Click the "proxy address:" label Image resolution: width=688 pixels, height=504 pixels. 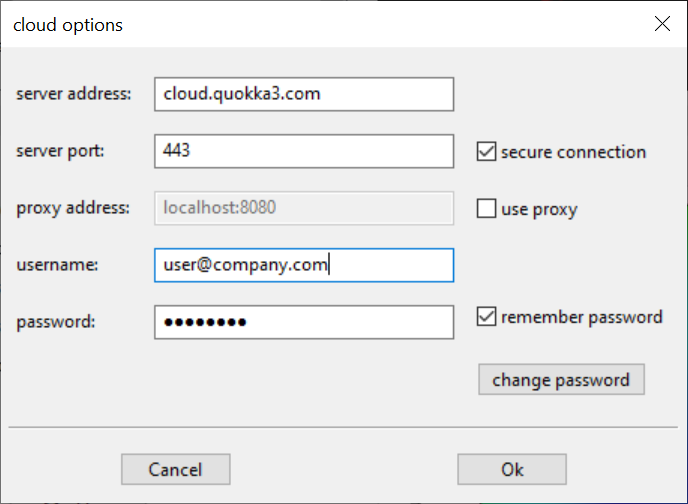[73, 208]
